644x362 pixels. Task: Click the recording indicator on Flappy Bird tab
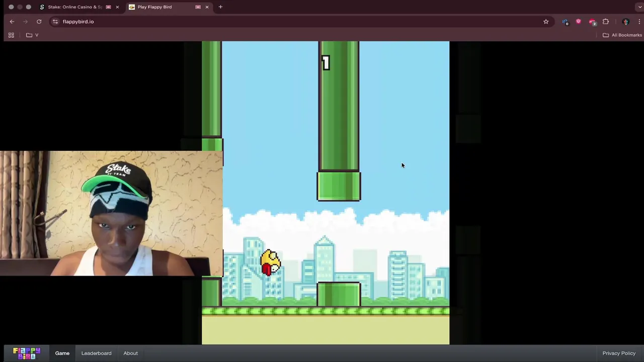198,7
